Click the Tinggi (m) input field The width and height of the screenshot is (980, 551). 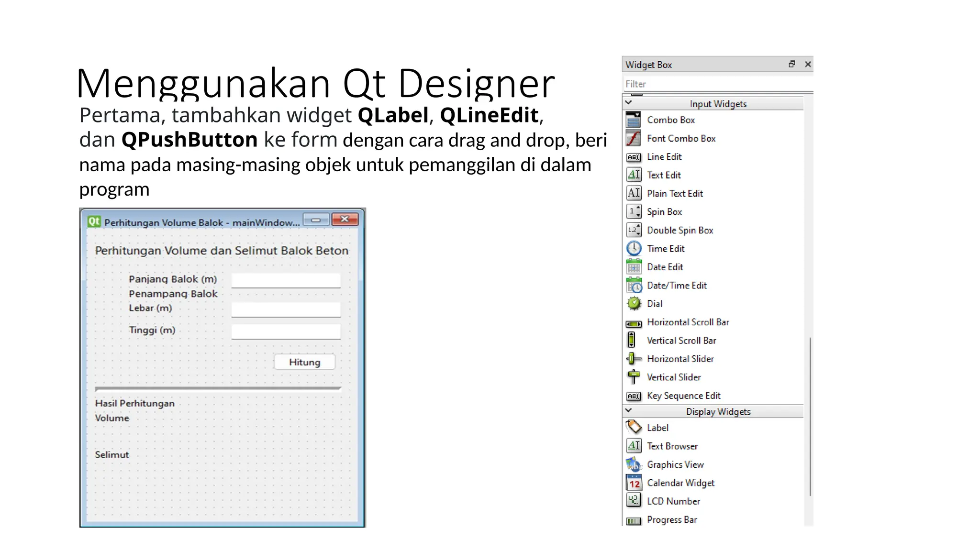(x=286, y=331)
